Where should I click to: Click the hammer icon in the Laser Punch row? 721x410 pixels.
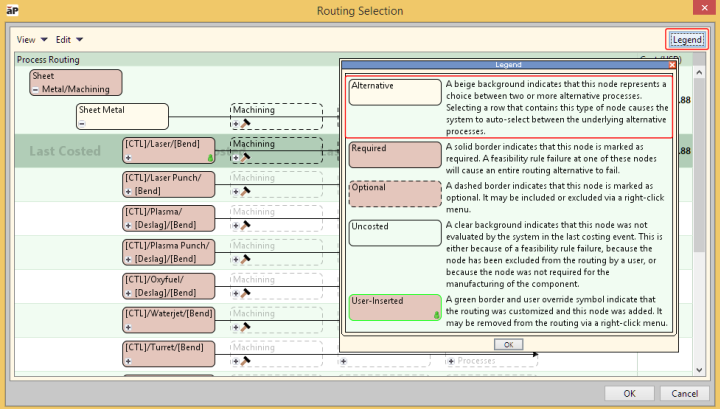point(244,191)
